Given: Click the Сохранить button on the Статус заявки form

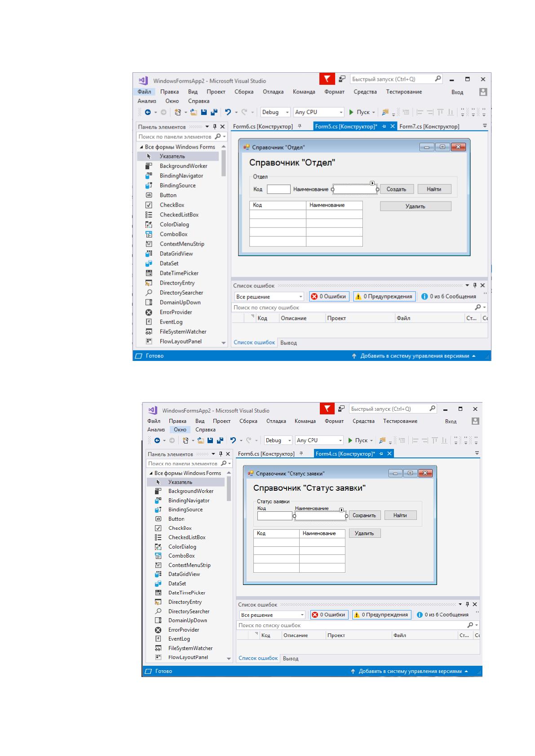Looking at the screenshot, I should click(364, 515).
